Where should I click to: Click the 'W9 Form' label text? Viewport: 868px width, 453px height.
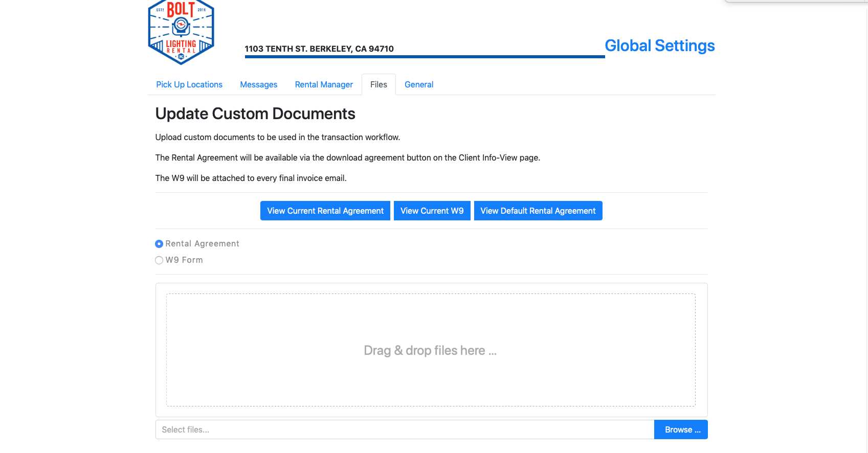[x=184, y=260]
